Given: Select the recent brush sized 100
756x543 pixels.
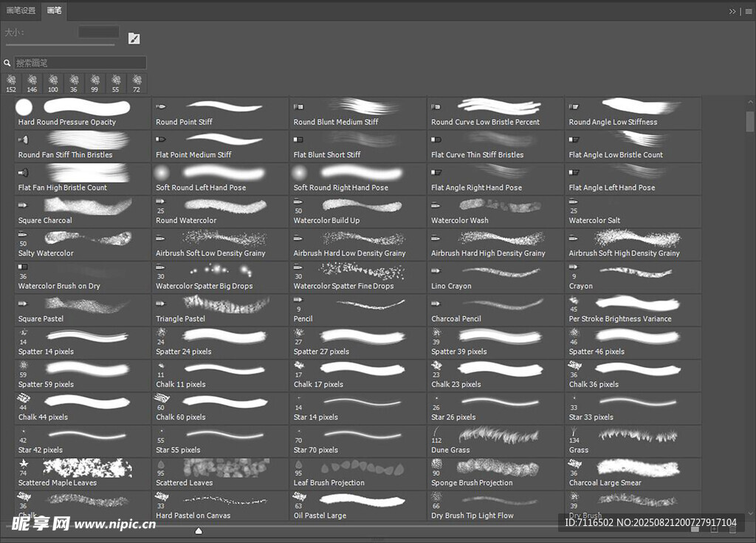Looking at the screenshot, I should 53,83.
